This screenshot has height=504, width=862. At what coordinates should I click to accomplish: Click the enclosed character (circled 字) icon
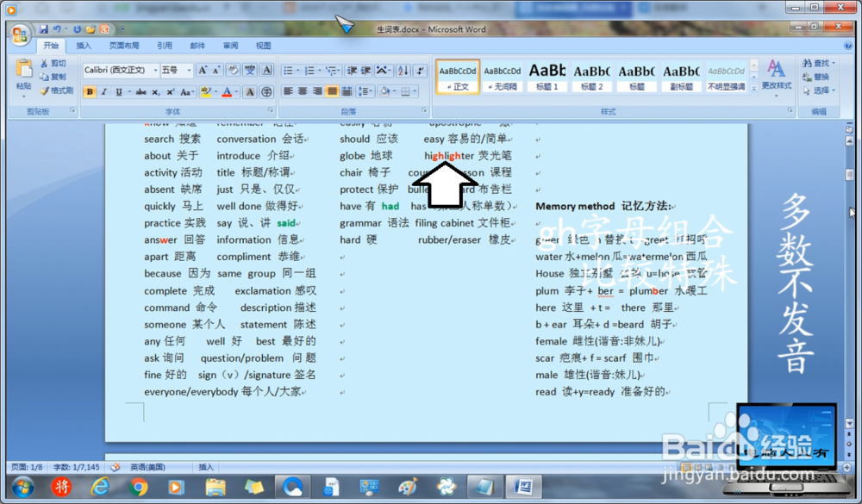266,92
